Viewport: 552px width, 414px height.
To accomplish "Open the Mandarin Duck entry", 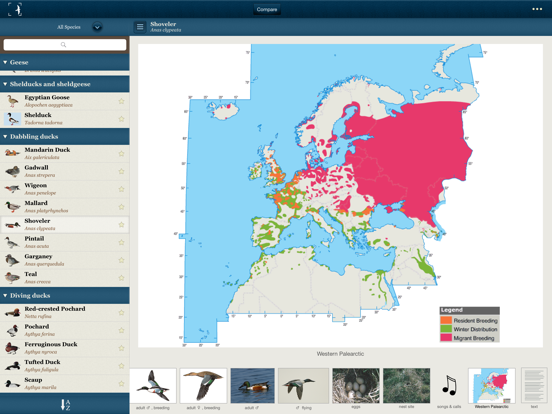I will 65,153.
